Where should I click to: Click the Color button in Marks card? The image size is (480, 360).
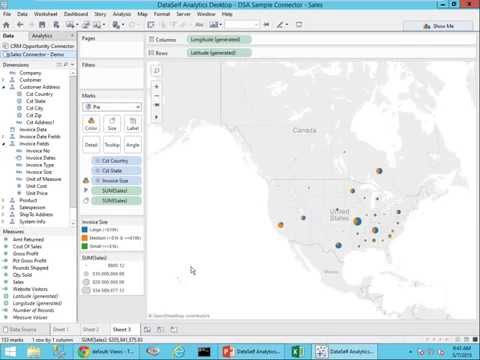(91, 124)
